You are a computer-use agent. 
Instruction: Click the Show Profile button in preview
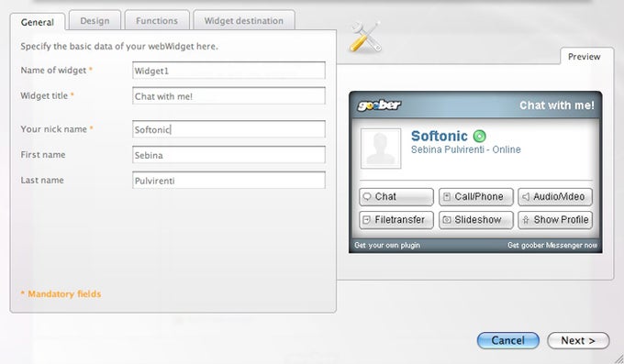coord(555,220)
